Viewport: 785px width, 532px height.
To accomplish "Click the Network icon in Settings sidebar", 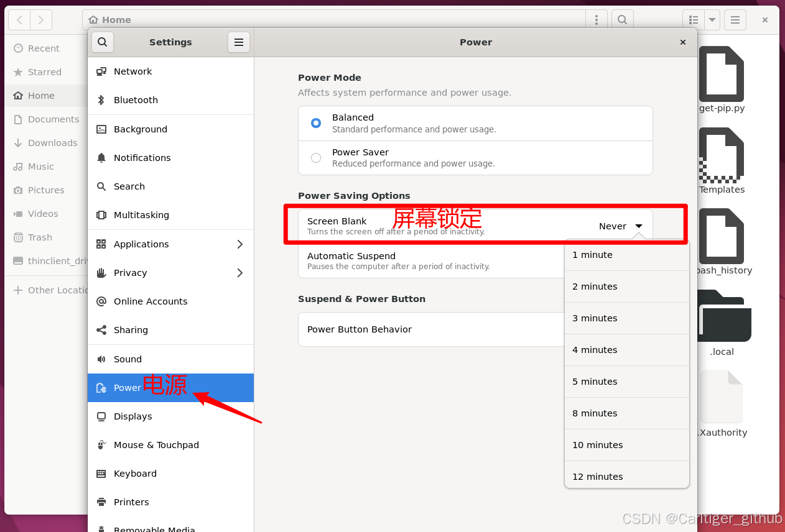I will coord(101,71).
